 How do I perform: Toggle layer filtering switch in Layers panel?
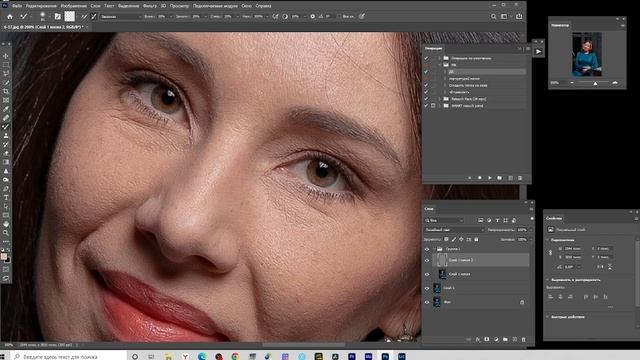coord(532,219)
